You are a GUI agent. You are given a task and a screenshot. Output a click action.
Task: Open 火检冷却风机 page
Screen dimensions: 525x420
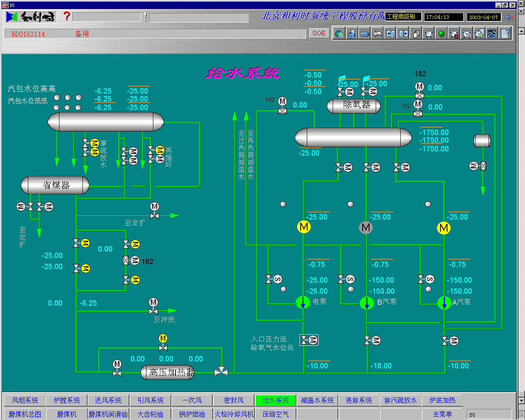(234, 414)
